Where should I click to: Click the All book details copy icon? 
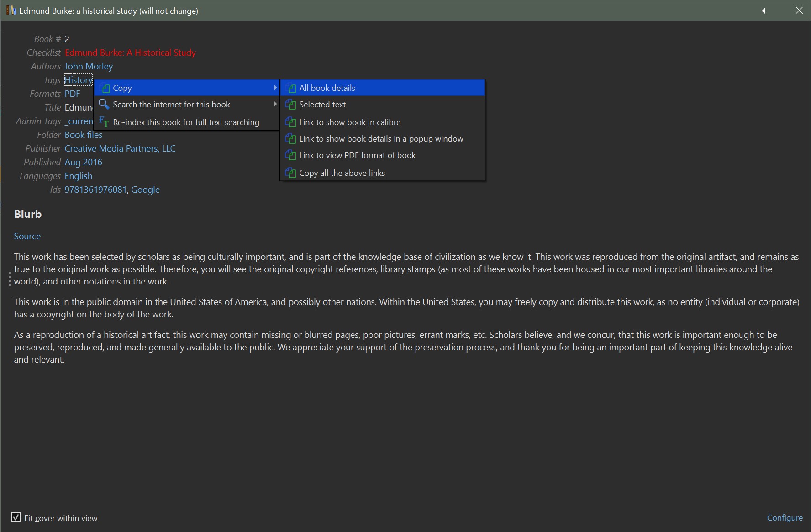pos(291,88)
